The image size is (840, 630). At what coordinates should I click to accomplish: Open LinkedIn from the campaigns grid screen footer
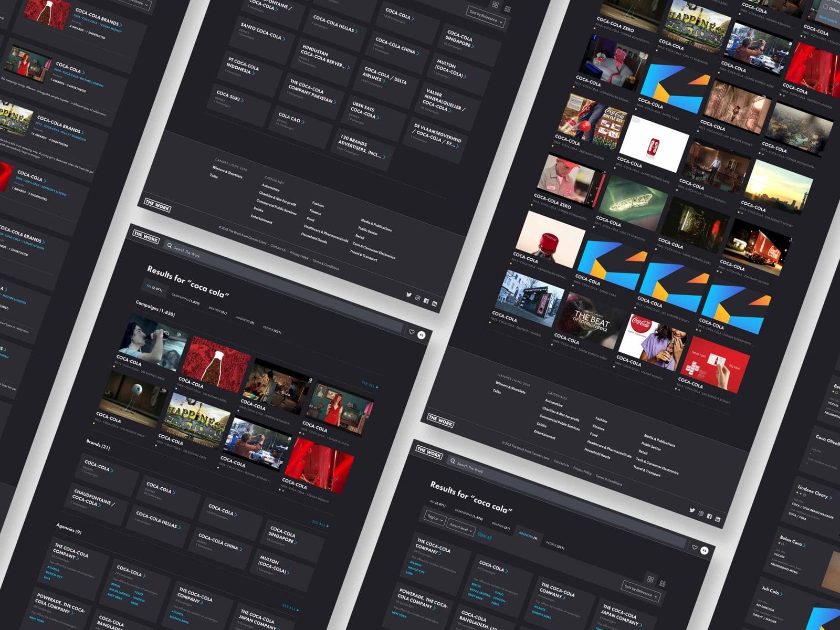[x=718, y=519]
